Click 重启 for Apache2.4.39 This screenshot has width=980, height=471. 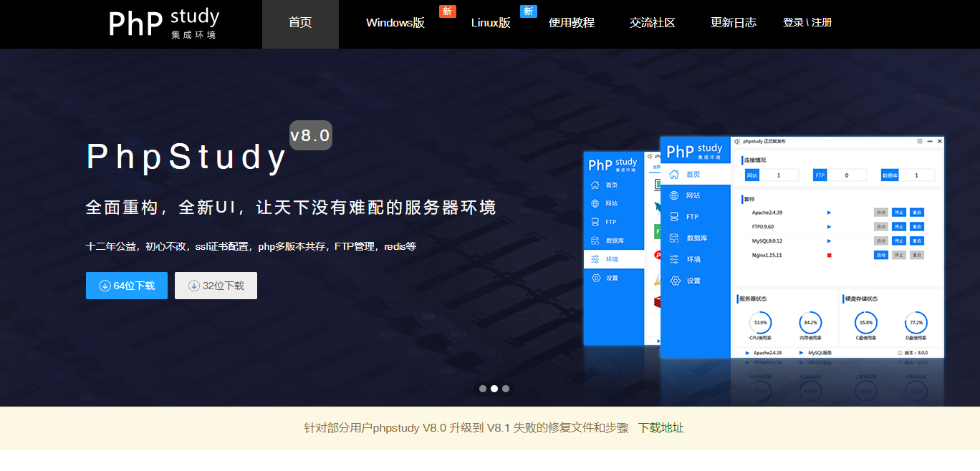917,213
